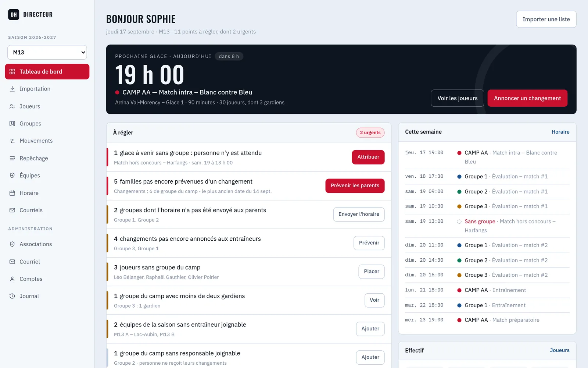Open Courriels via its envelope icon

(12, 210)
